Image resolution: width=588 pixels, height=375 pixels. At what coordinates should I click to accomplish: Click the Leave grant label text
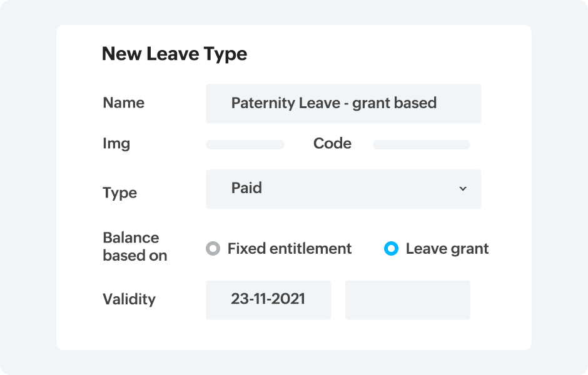pyautogui.click(x=447, y=249)
